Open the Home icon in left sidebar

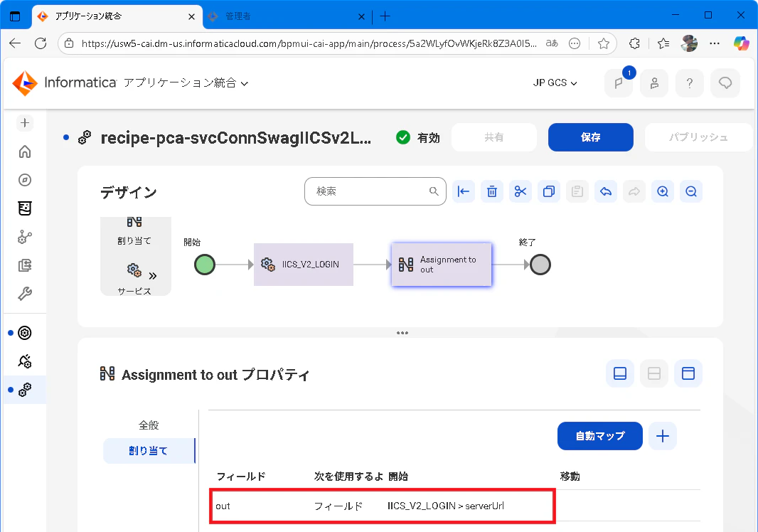tap(25, 151)
